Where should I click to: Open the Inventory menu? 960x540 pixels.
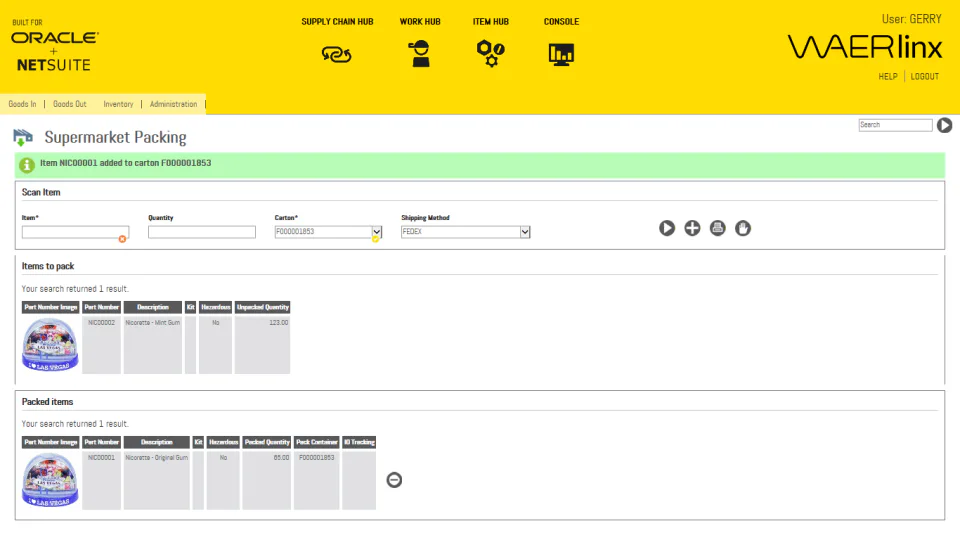(118, 104)
